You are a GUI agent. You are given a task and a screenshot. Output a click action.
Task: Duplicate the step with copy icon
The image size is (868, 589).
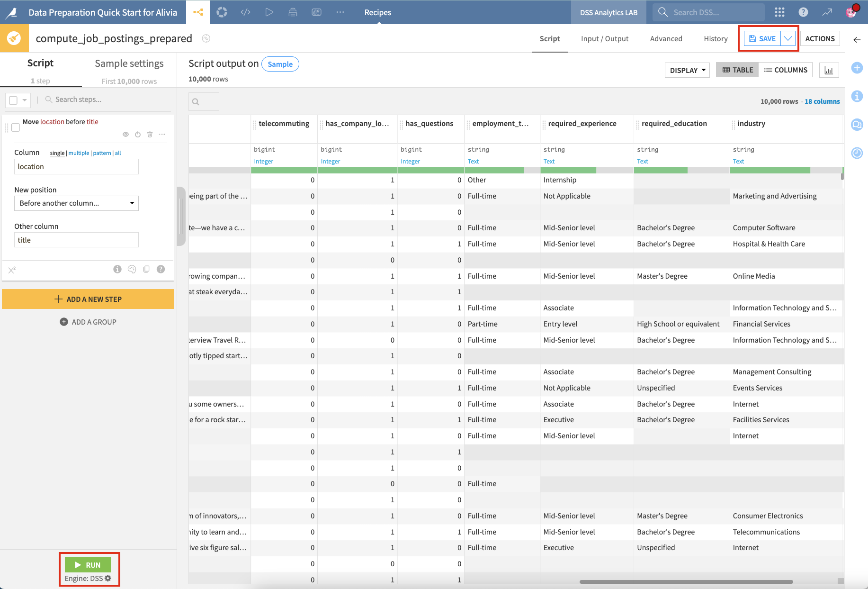point(146,269)
